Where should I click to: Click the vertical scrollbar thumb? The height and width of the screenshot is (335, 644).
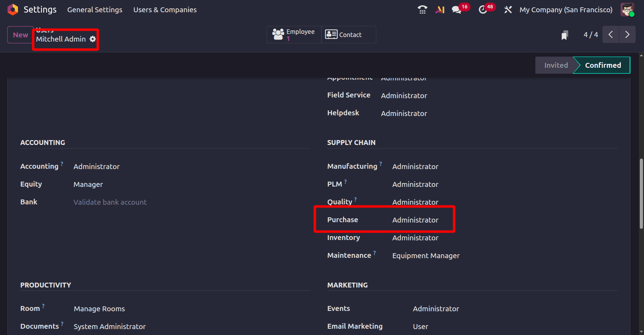click(641, 194)
